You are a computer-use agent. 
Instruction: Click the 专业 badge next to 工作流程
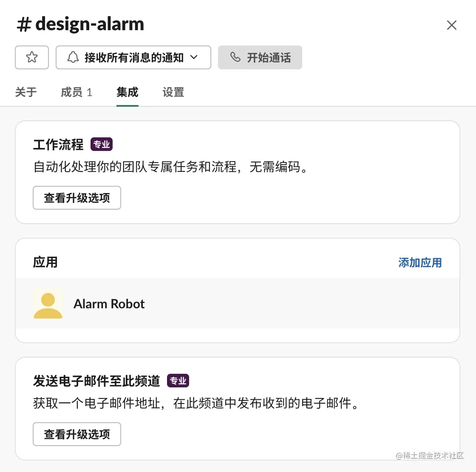point(102,145)
